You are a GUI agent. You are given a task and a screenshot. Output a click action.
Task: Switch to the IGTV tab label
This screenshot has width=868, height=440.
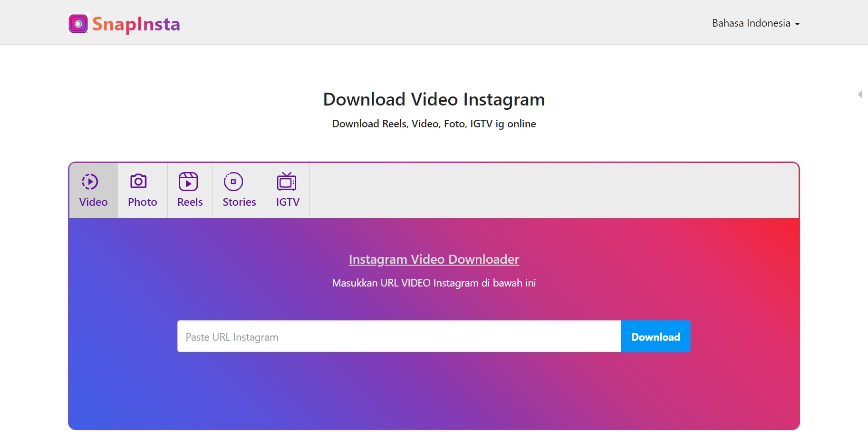288,202
